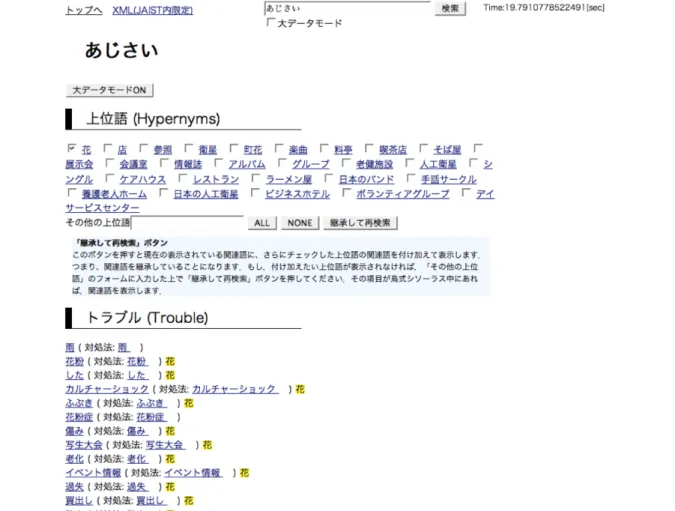Click the 検索 search button
This screenshot has width=675, height=511.
(450, 9)
